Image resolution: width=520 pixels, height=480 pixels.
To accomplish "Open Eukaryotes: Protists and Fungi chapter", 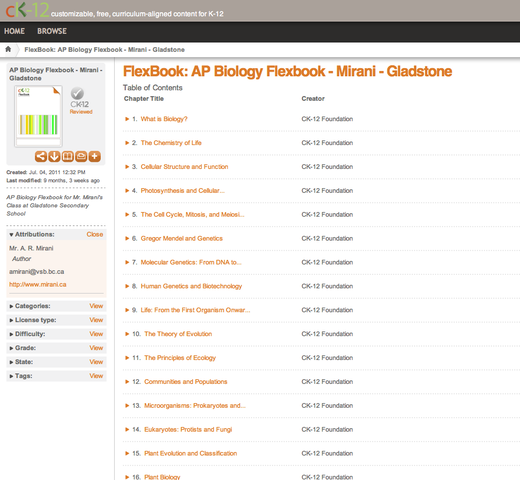I will pyautogui.click(x=188, y=430).
